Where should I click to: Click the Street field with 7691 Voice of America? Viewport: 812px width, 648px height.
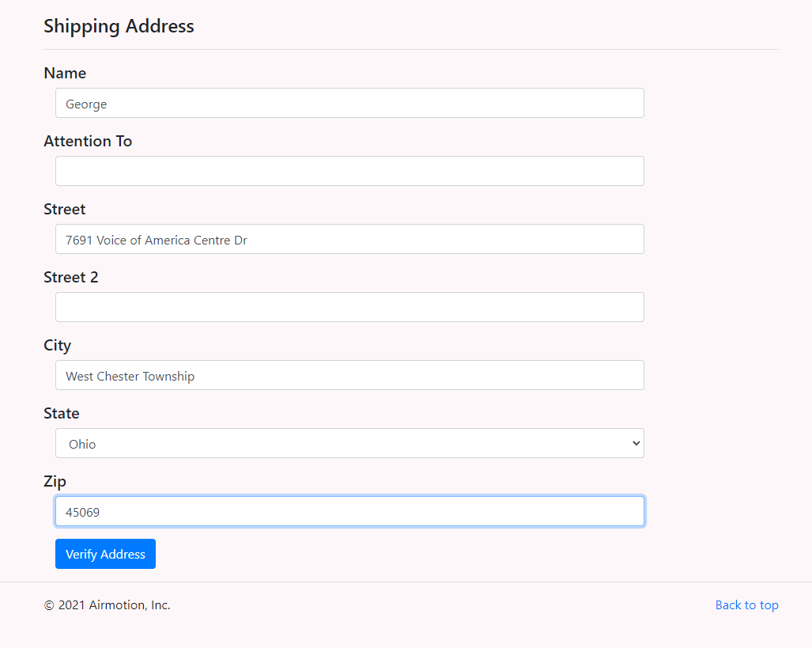[349, 239]
